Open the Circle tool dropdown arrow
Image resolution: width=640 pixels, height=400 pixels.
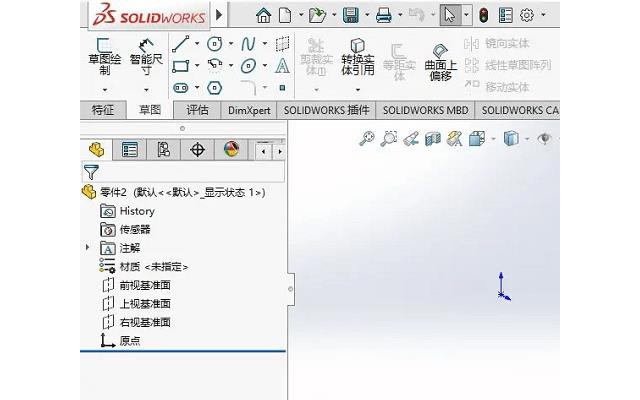click(x=231, y=43)
